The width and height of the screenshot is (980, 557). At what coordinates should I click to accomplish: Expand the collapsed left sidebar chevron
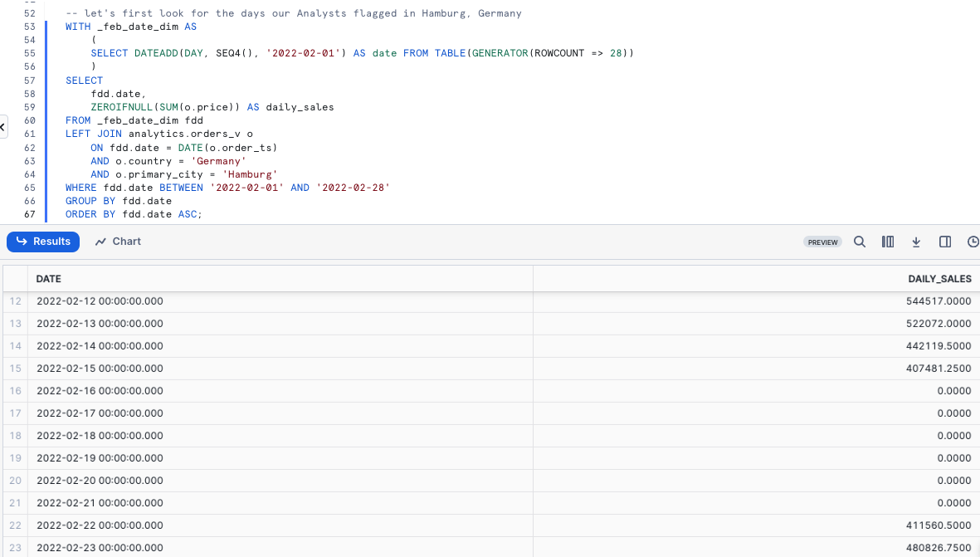tap(2, 128)
